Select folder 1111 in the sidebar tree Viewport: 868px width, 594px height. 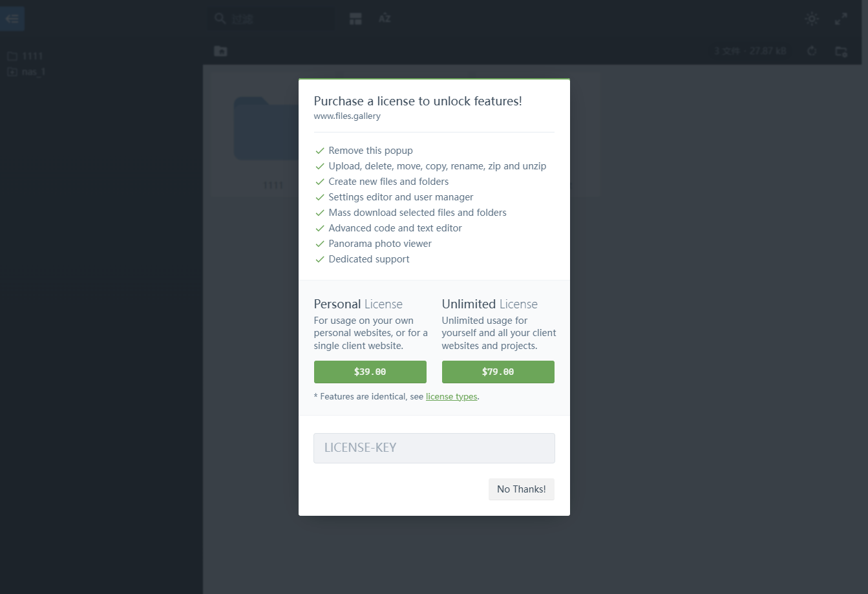pyautogui.click(x=32, y=56)
